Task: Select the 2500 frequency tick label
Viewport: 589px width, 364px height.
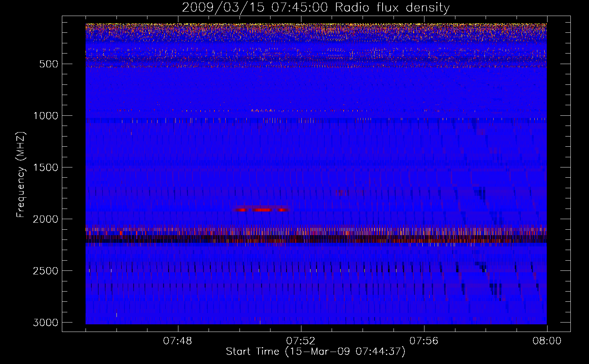Action: (x=46, y=271)
